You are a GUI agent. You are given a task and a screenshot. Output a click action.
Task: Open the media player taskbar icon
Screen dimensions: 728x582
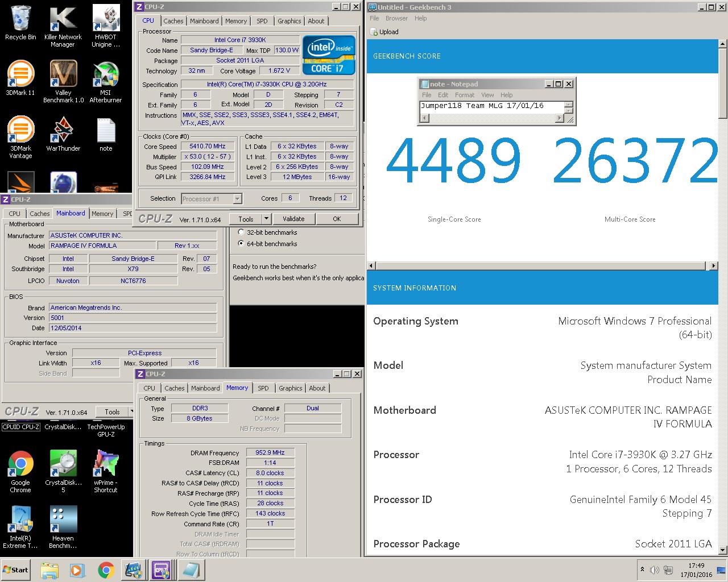point(77,570)
